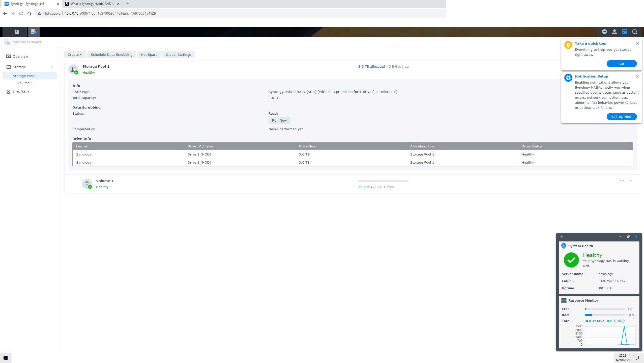This screenshot has height=363, width=644.
Task: Click the CPU usage bar
Action: (605, 309)
